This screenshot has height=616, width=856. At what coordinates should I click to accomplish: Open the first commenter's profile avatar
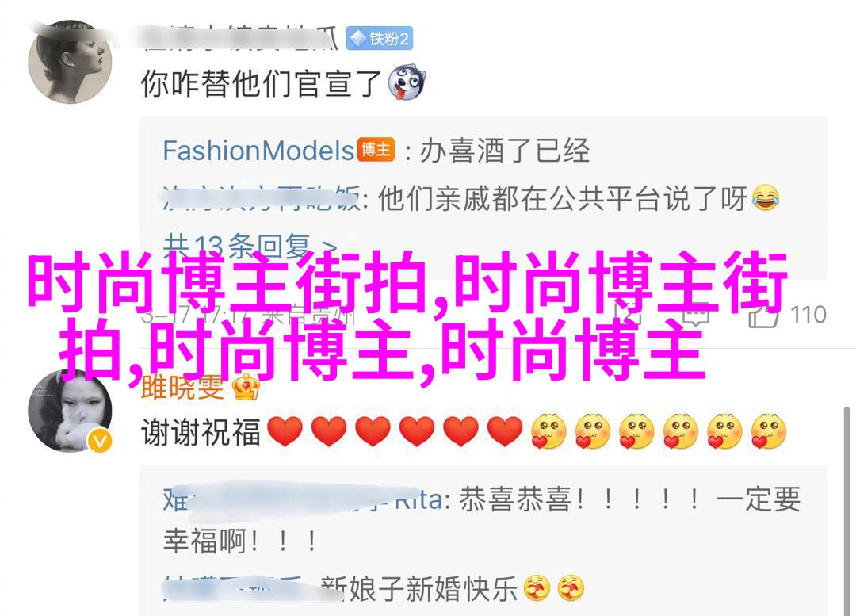point(70,63)
